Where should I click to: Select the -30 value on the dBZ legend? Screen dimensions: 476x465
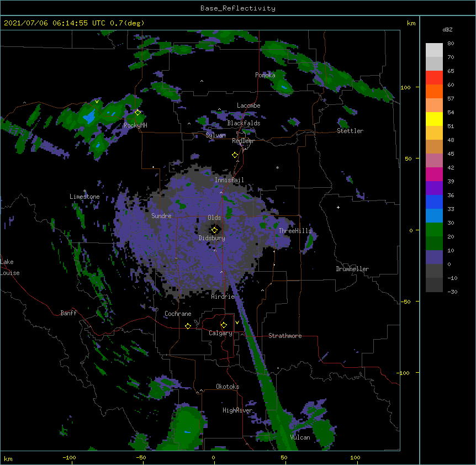tap(452, 292)
